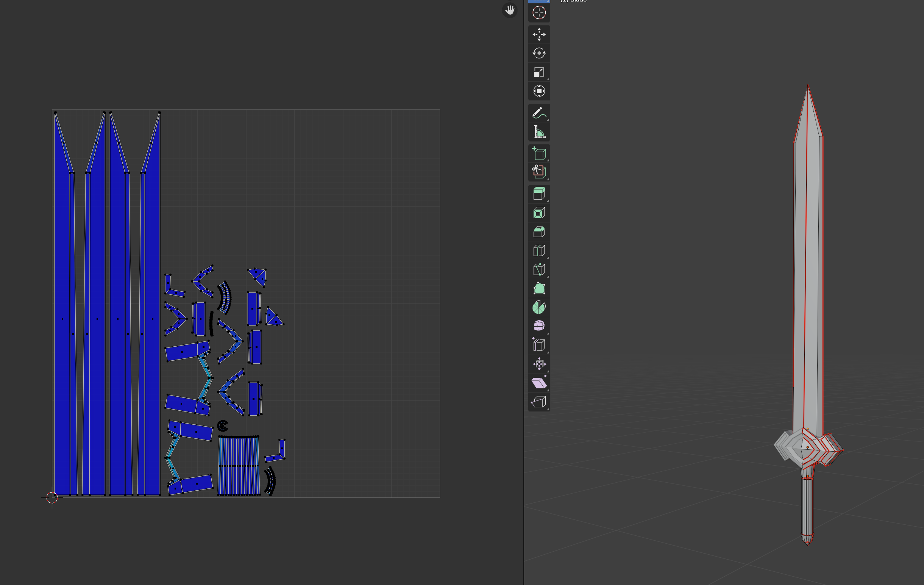Select the scissors cutter tool icon
The image size is (924, 585).
539,172
